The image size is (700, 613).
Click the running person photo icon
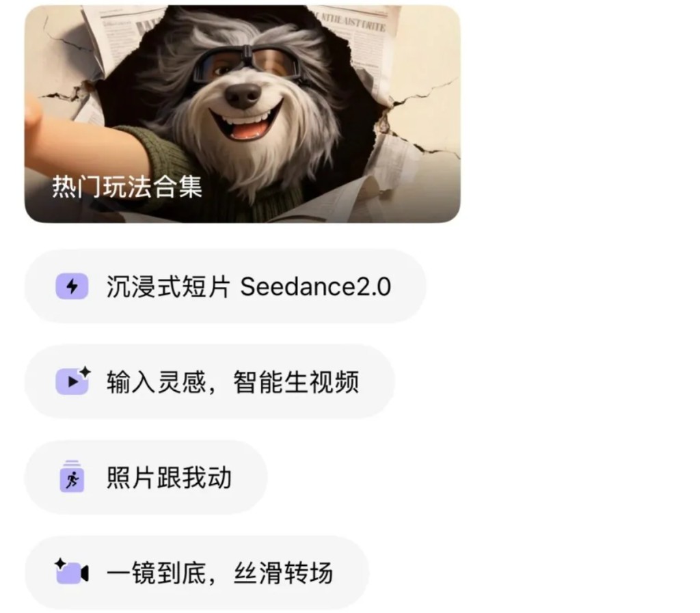[x=72, y=476]
